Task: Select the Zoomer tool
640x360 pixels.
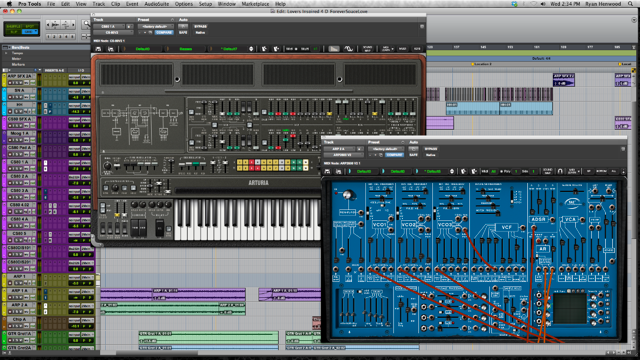Action: click(86, 25)
